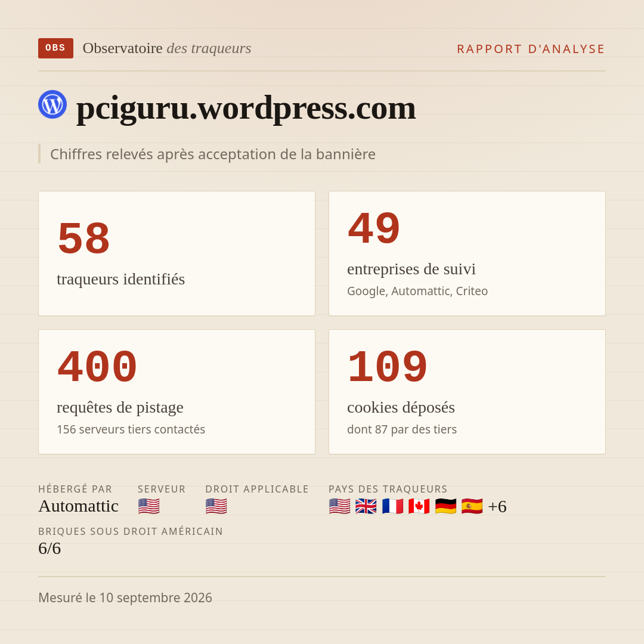Click the 'requêtes de pistage' label
The width and height of the screenshot is (644, 644).
[x=120, y=408]
